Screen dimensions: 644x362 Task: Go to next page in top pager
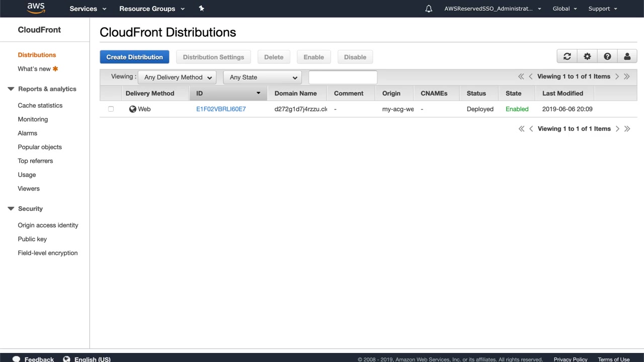(617, 76)
